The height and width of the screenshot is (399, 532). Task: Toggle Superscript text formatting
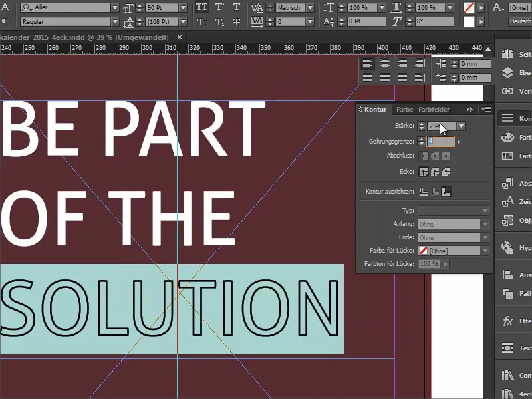click(220, 7)
